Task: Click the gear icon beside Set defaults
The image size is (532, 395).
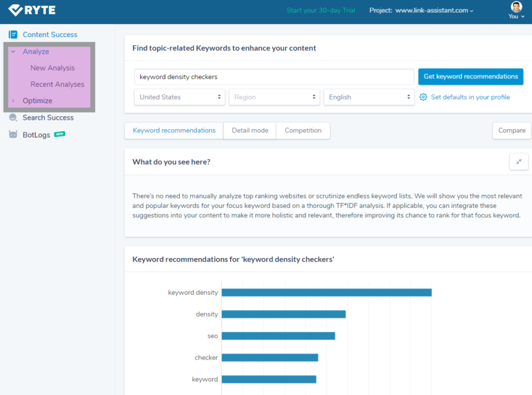Action: coord(423,97)
